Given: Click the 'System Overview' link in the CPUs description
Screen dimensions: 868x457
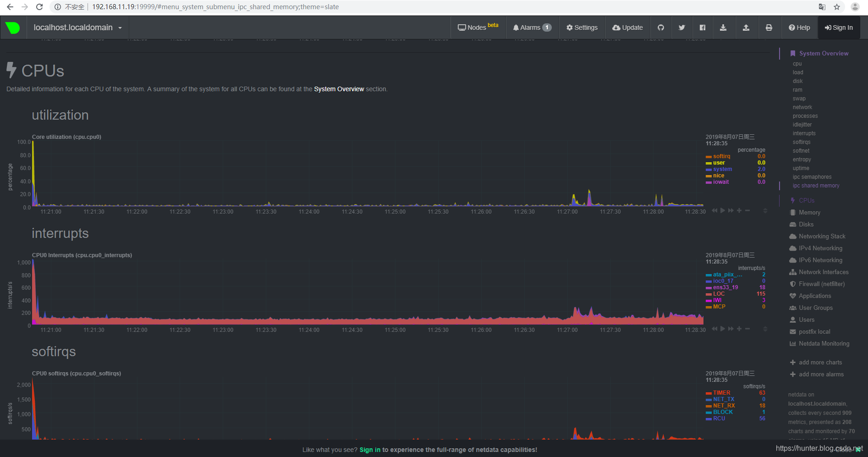Looking at the screenshot, I should pos(339,89).
